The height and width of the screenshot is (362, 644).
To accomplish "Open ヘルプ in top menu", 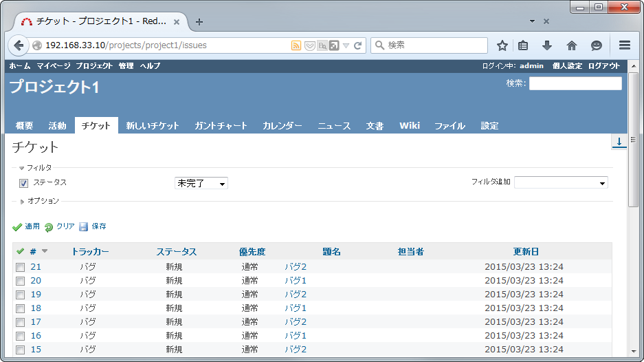I will tap(150, 66).
